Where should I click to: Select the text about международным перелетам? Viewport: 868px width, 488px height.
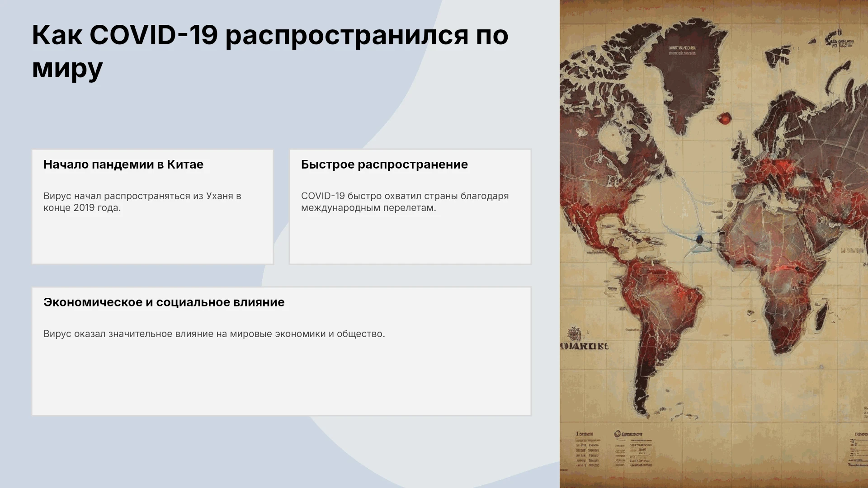click(405, 202)
